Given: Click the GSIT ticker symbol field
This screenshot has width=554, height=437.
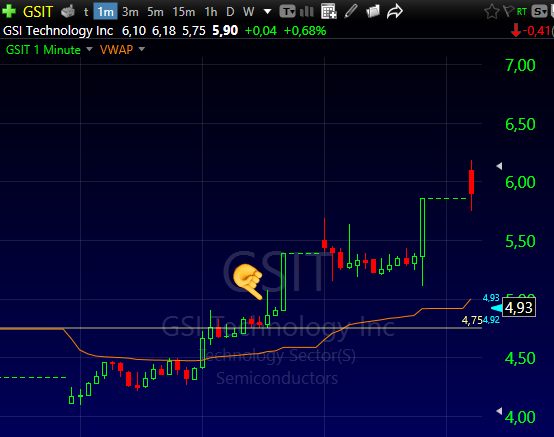Looking at the screenshot, I should click(37, 12).
